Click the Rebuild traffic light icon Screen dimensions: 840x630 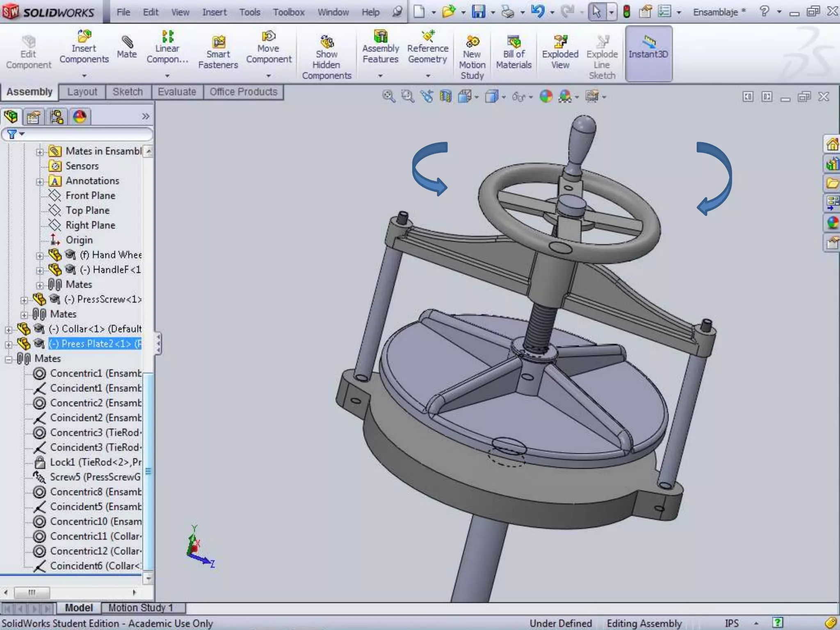(x=626, y=11)
